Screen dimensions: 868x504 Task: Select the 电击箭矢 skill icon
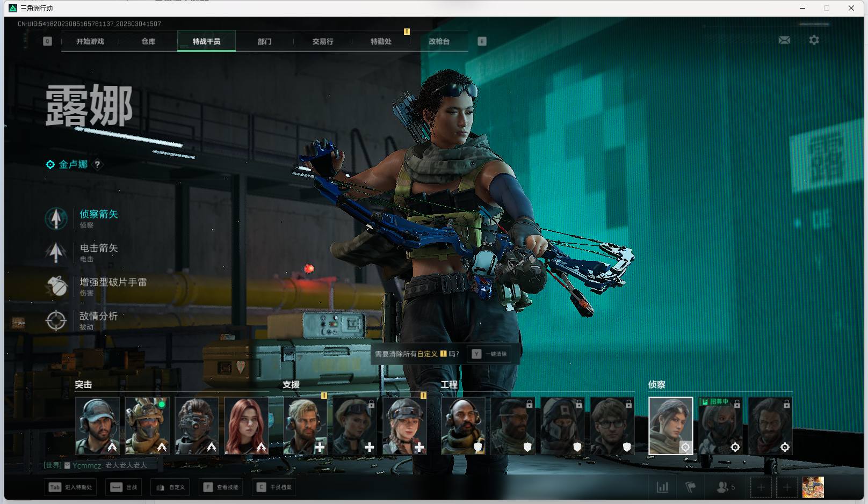(56, 252)
